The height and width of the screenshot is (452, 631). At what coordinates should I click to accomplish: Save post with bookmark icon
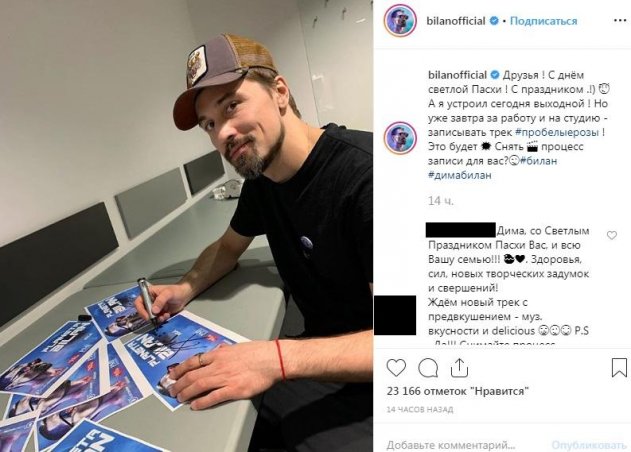(x=619, y=367)
